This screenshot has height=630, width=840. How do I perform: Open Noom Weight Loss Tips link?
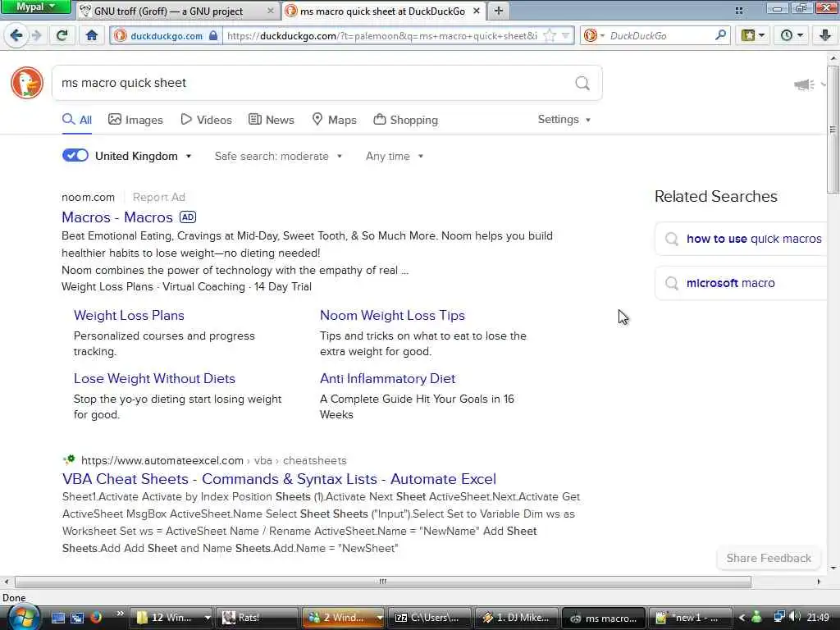(392, 316)
